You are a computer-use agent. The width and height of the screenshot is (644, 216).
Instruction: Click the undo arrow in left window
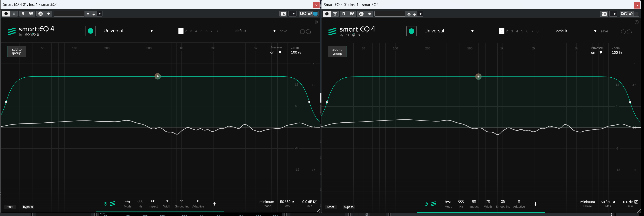click(302, 32)
